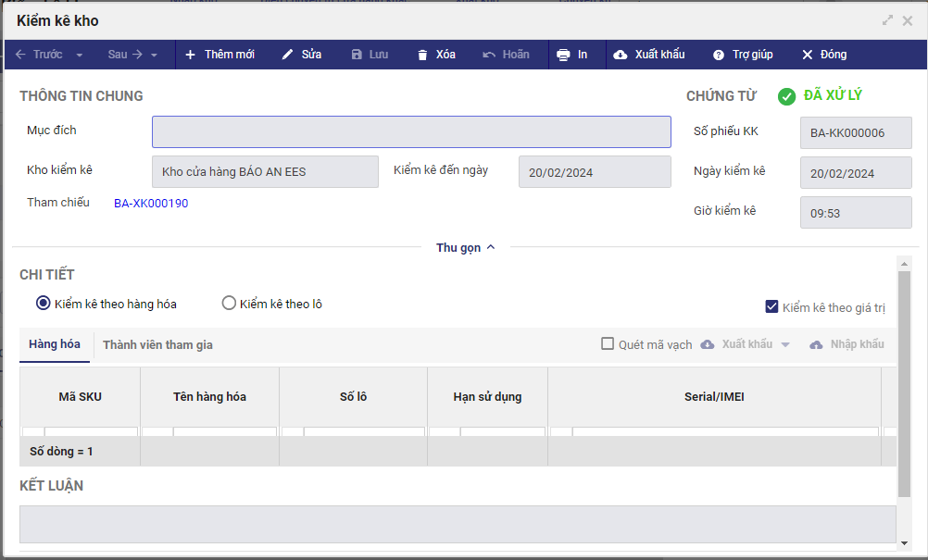Click the Trước back arrow icon
This screenshot has height=560, width=928.
(20, 55)
